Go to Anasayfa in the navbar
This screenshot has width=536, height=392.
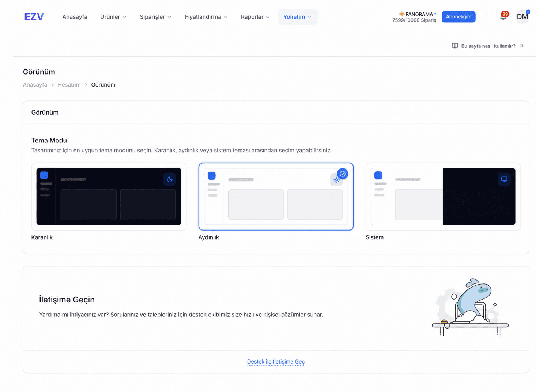click(x=75, y=17)
